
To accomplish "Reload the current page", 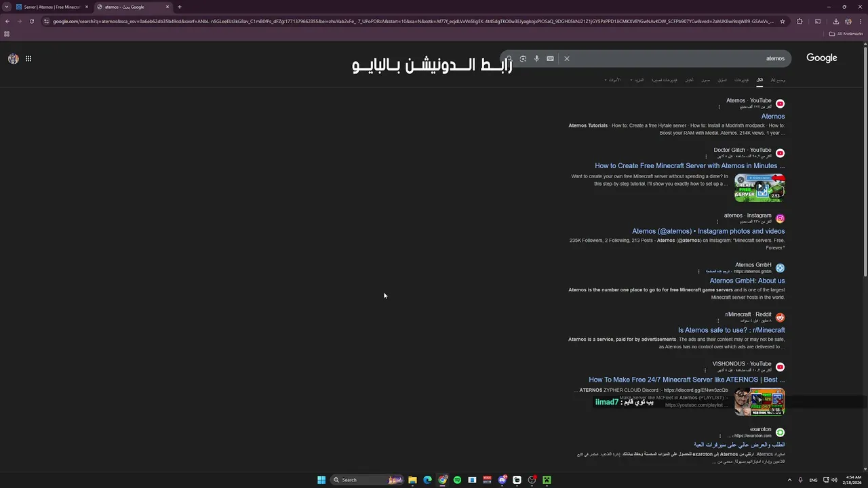I will pyautogui.click(x=32, y=21).
